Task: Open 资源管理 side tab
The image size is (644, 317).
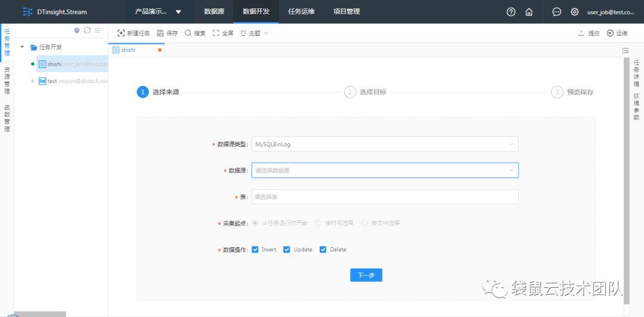Action: click(7, 81)
